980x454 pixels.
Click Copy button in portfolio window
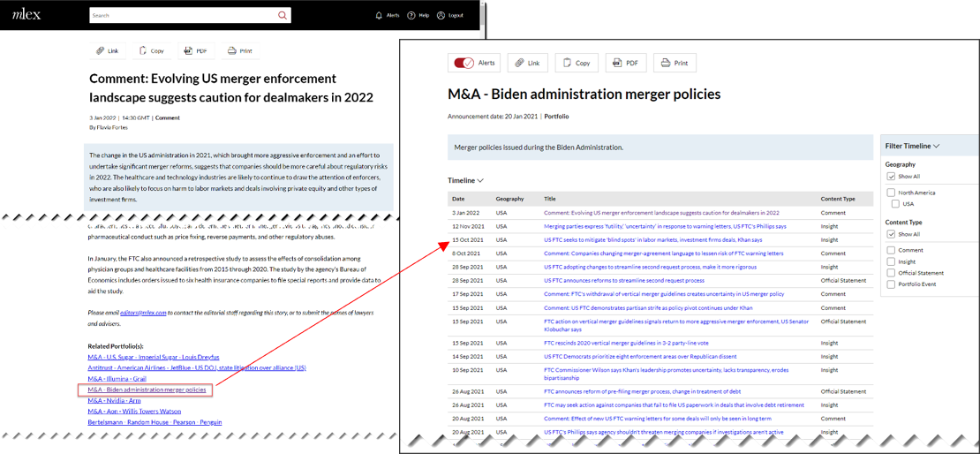(x=577, y=63)
